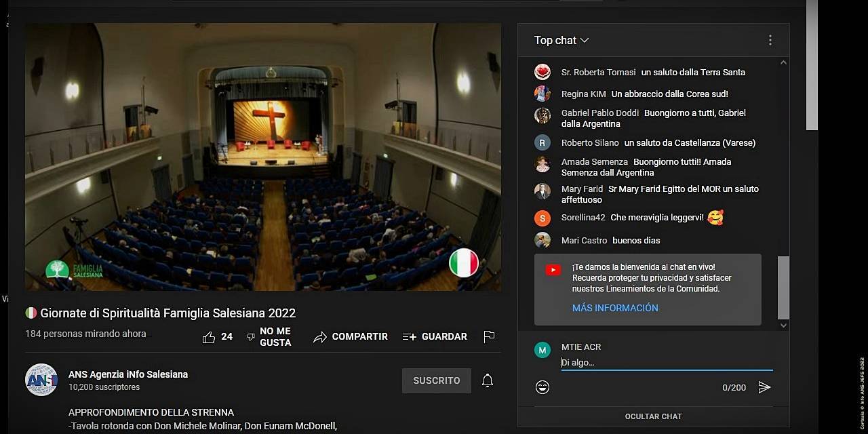The height and width of the screenshot is (434, 868).
Task: Open Sorellina42's orange S avatar
Action: [542, 218]
